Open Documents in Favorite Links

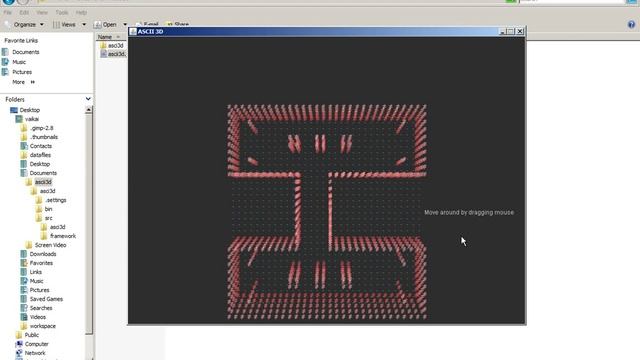coord(25,52)
